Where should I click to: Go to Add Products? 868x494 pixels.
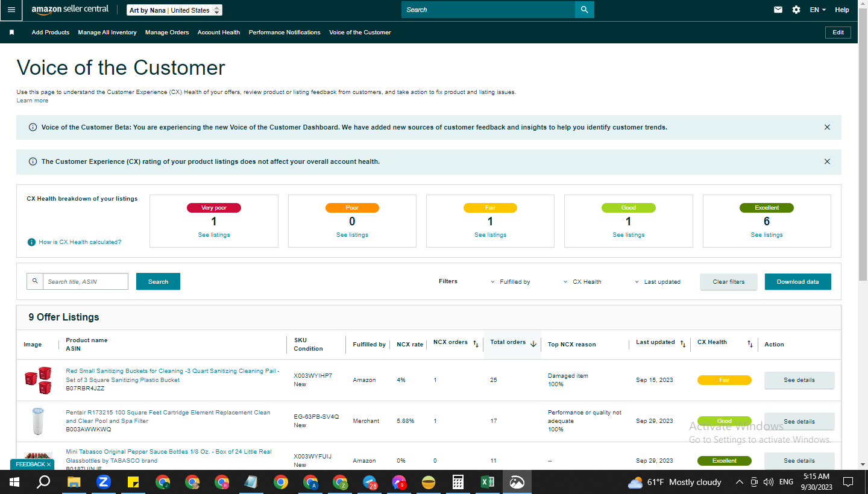(51, 33)
